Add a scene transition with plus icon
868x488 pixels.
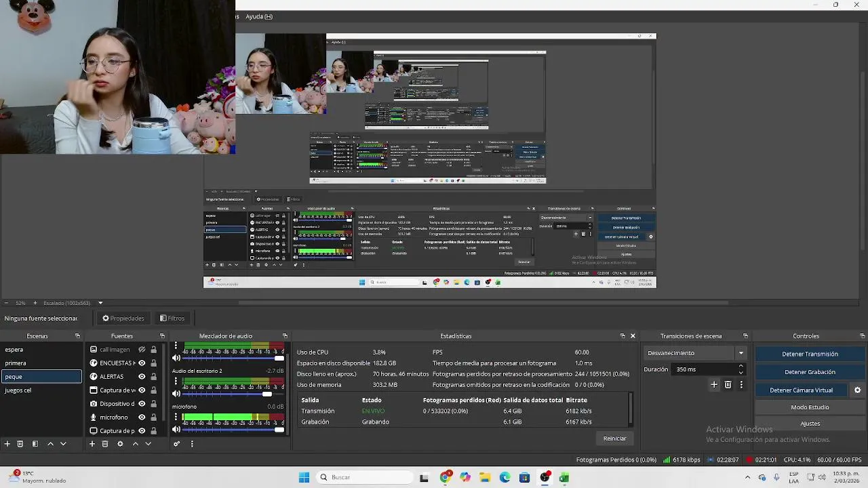pyautogui.click(x=714, y=384)
